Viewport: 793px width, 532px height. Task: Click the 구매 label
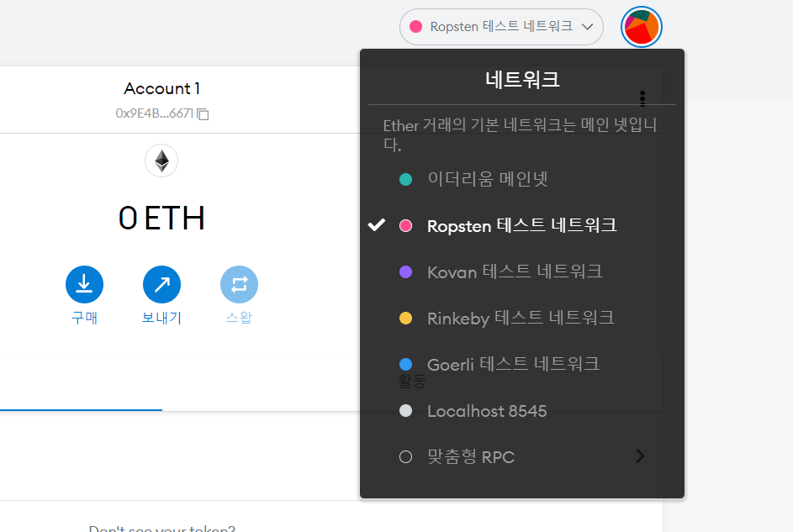point(84,318)
